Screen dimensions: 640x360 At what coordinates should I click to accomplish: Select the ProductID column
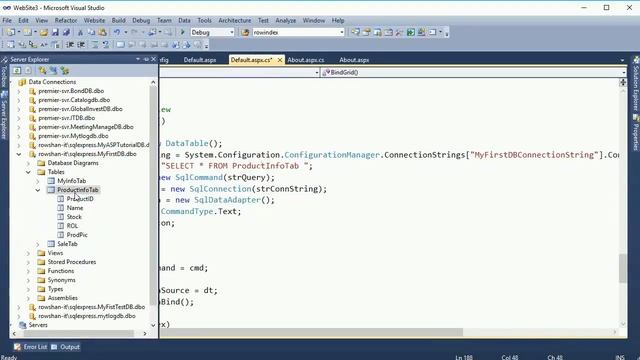80,199
